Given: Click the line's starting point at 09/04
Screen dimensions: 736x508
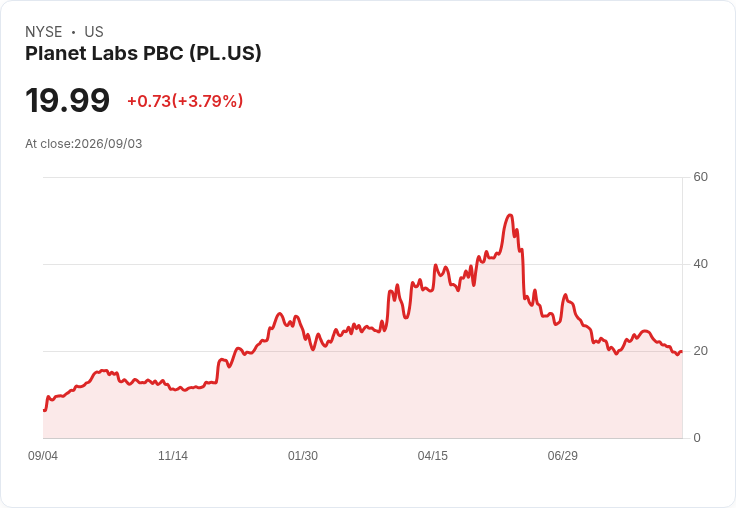Looking at the screenshot, I should coord(44,410).
